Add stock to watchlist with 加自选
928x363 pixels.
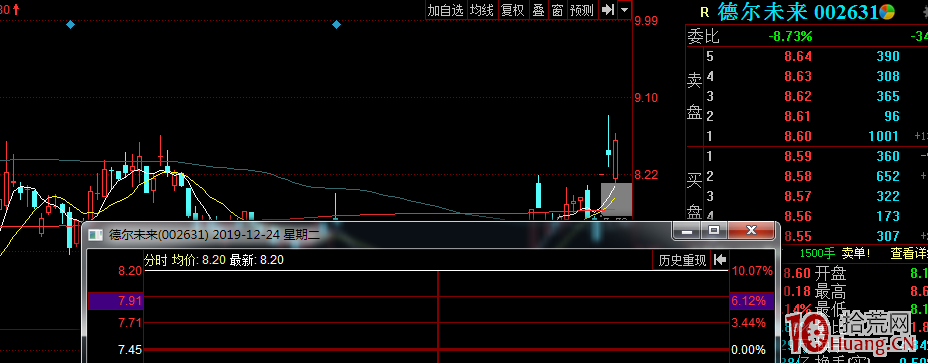point(446,9)
